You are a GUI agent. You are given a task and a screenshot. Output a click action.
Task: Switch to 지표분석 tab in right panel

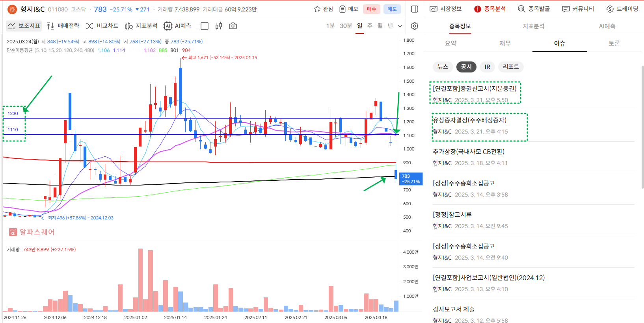pos(534,26)
